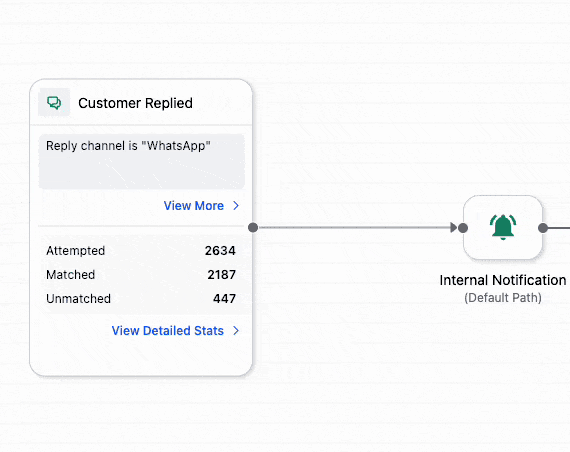Click the Customer Replied title text
This screenshot has height=452, width=570.
click(136, 103)
